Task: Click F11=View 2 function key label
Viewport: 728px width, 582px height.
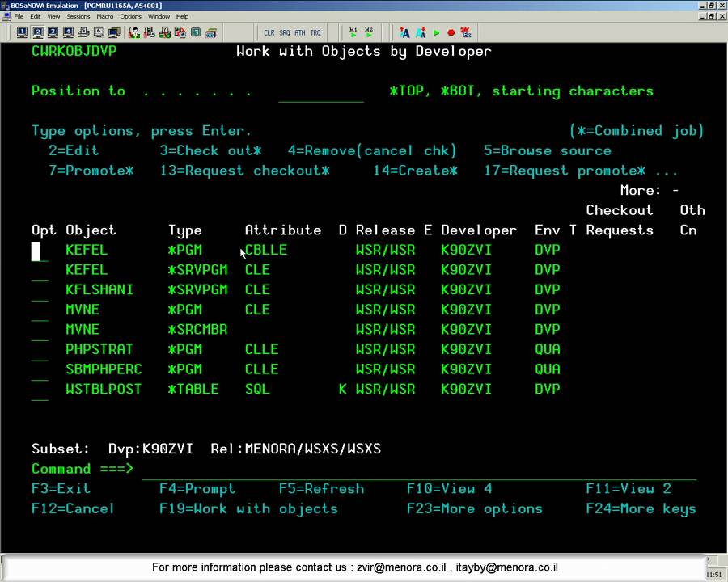Action: [x=629, y=489]
